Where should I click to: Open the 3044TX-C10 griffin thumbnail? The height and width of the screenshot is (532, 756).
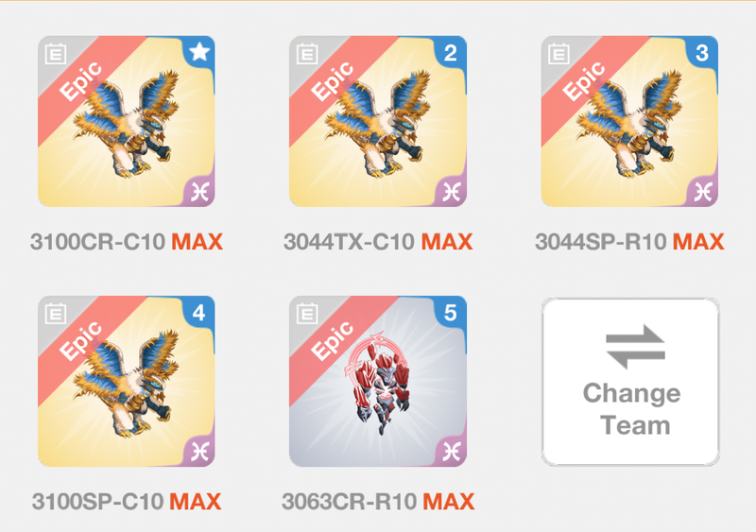[x=377, y=121]
